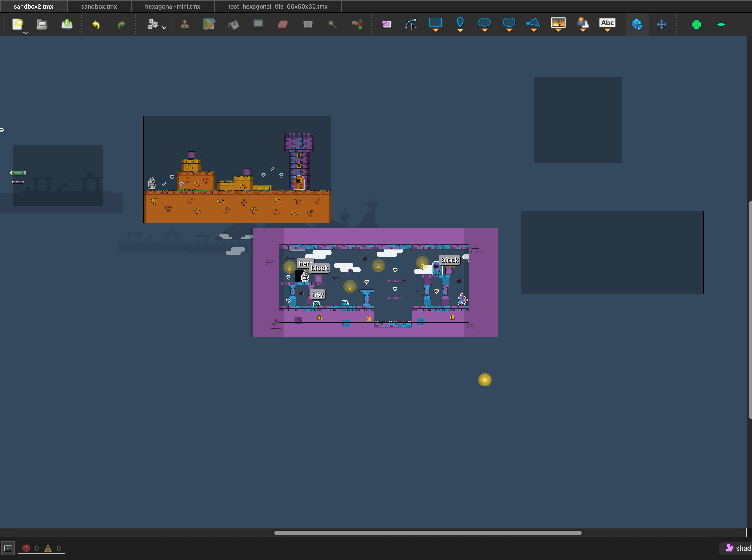Switch to the sandbox.tmx tab
Screen dimensions: 752x560
[x=99, y=6]
